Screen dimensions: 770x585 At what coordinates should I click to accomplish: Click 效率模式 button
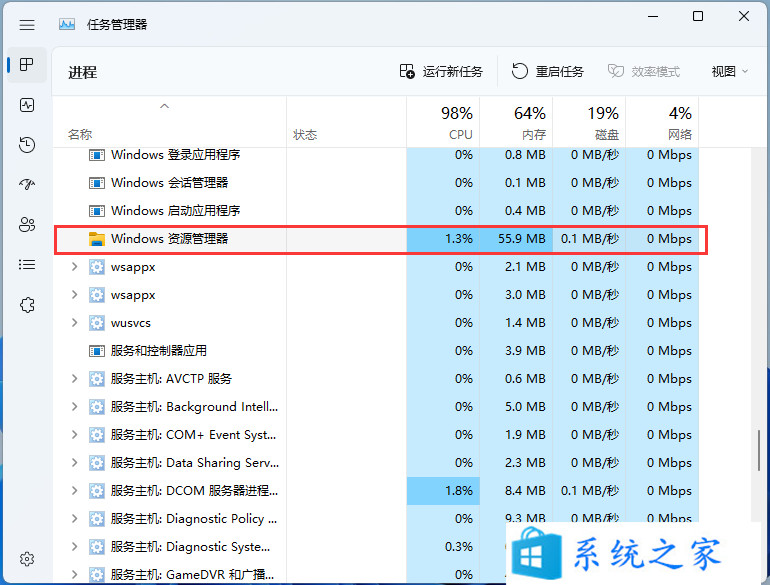[644, 72]
